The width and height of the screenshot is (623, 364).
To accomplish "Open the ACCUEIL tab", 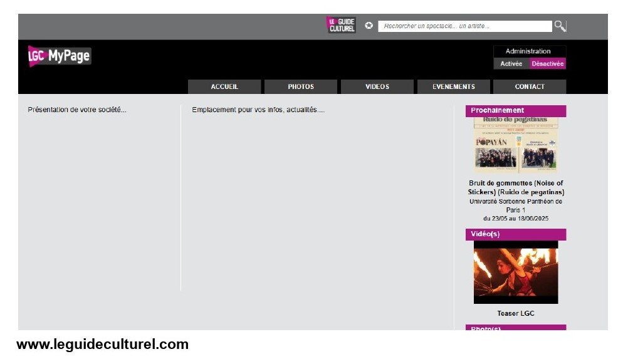I will pos(224,86).
